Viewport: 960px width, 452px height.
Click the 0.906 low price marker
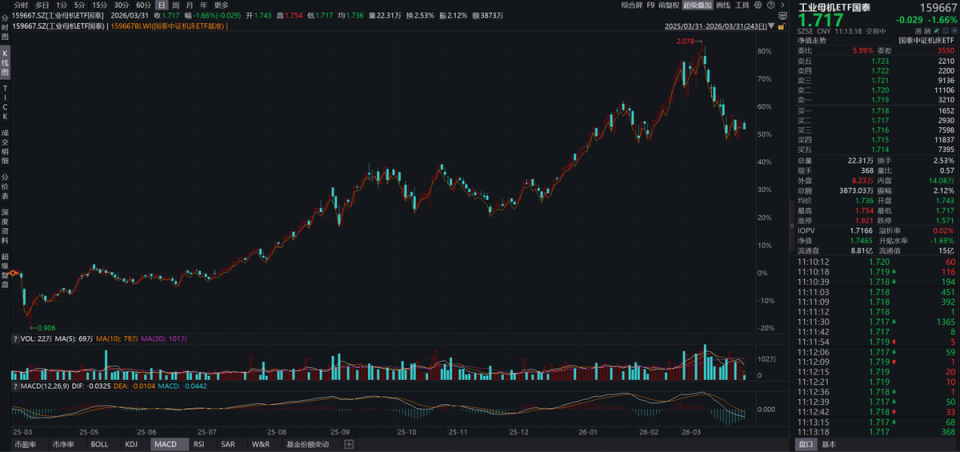click(x=45, y=328)
